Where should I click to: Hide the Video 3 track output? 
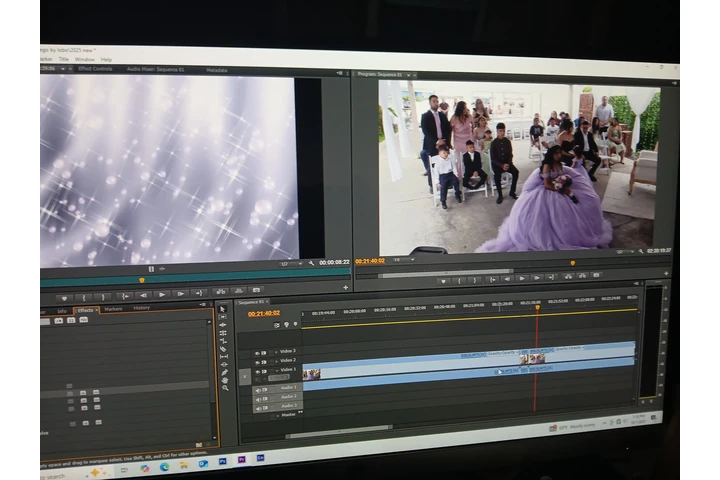256,352
